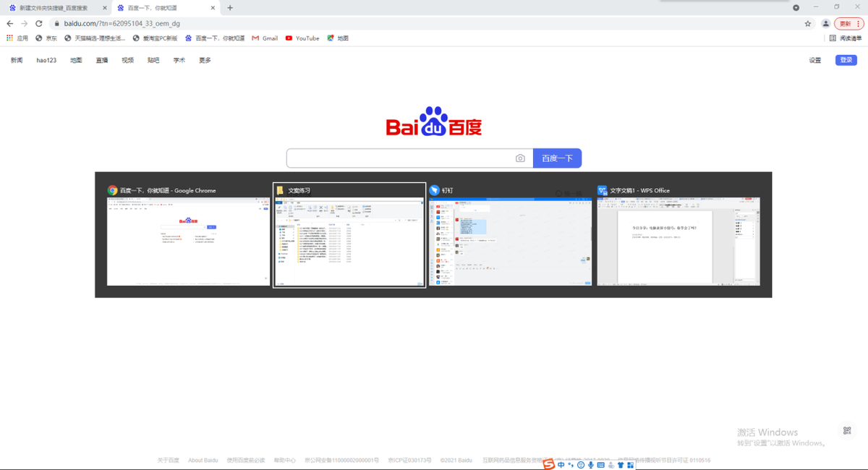This screenshot has width=868, height=470.
Task: Select the Google Chrome window thumbnail in switcher
Action: (188, 235)
